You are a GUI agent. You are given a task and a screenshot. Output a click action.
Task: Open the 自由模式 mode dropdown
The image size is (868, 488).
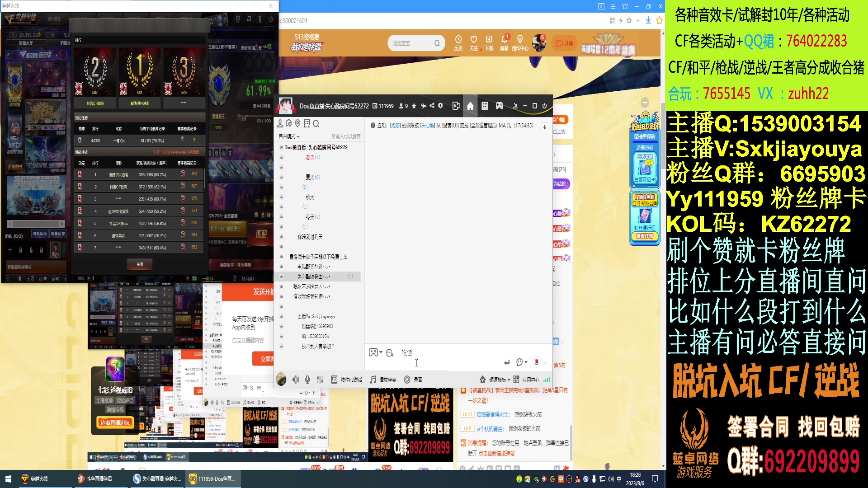tap(289, 136)
